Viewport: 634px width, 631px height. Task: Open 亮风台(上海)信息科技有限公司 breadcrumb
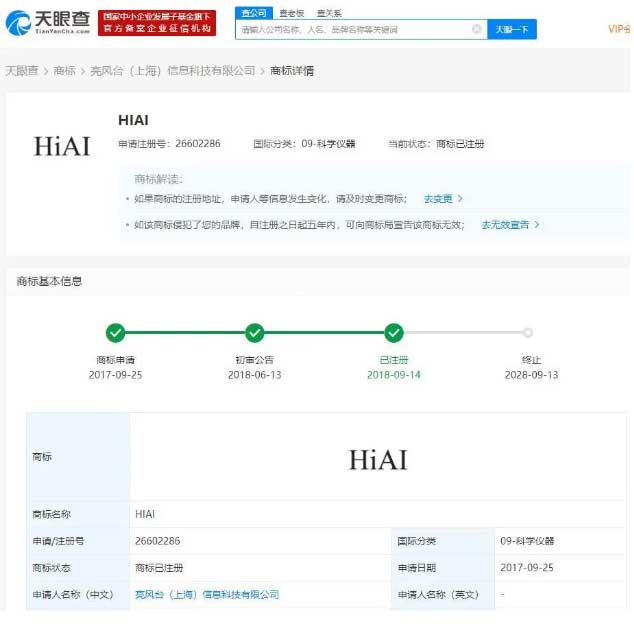[173, 71]
